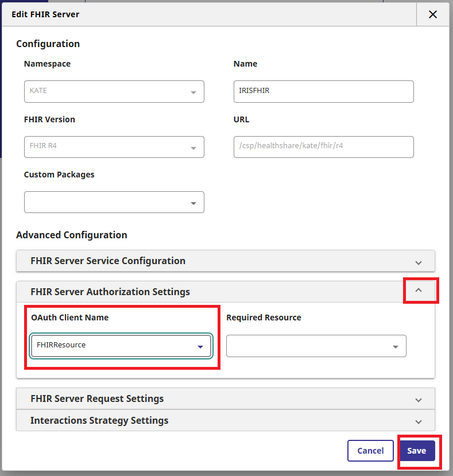Click the Namespace dropdown arrow icon
The height and width of the screenshot is (476, 453).
coord(193,92)
